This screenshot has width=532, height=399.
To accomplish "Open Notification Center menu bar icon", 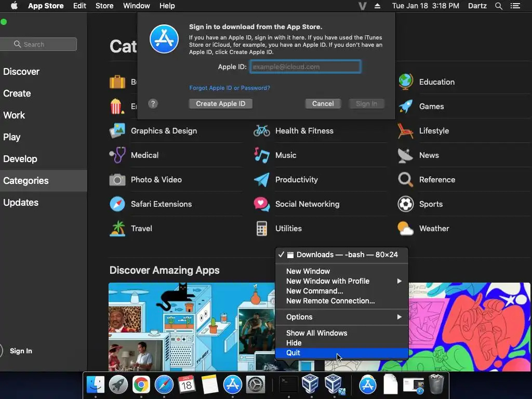I will 515,6.
